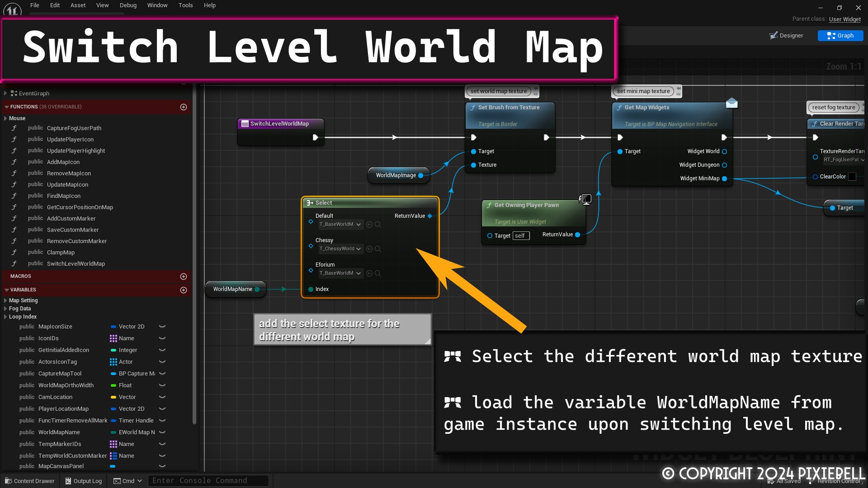This screenshot has height=488, width=868.
Task: Click the Graph button in the top-right
Action: [x=840, y=35]
